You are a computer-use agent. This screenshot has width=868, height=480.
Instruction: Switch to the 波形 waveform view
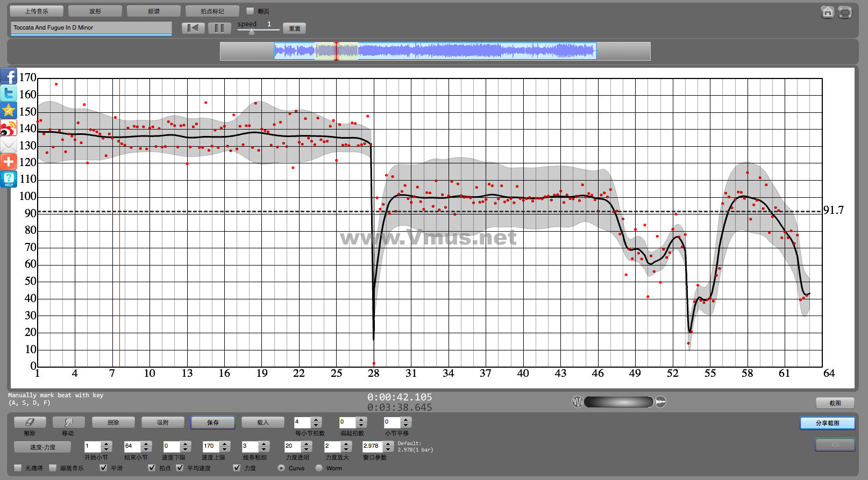(x=95, y=11)
